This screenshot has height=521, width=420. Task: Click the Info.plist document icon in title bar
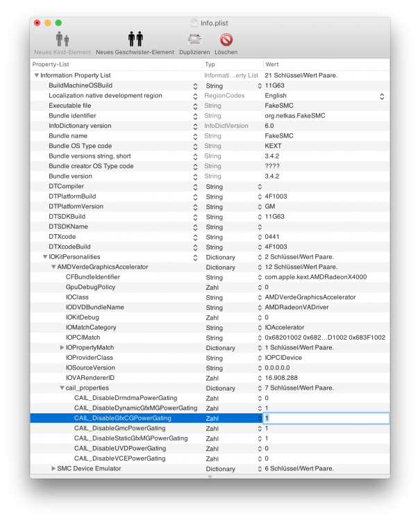(x=194, y=23)
